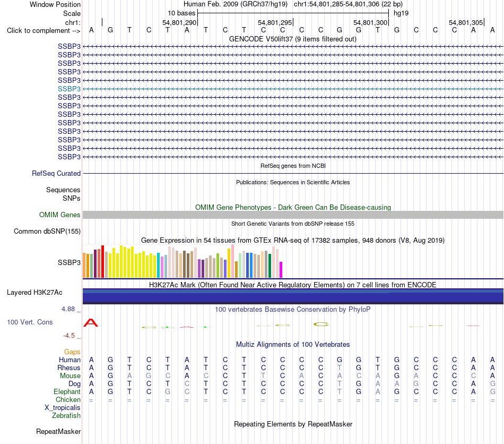This screenshot has width=504, height=444.
Task: Click the orange Gaps row label
Action: click(72, 352)
